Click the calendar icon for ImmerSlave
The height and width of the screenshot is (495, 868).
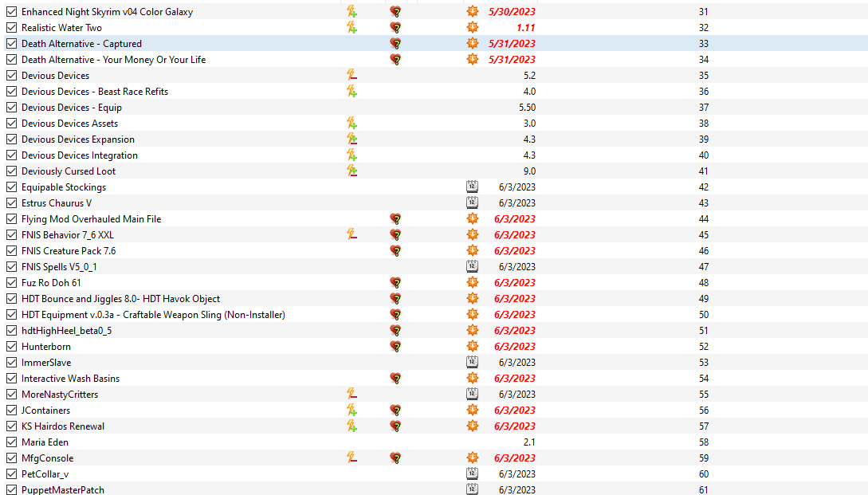[x=472, y=362]
